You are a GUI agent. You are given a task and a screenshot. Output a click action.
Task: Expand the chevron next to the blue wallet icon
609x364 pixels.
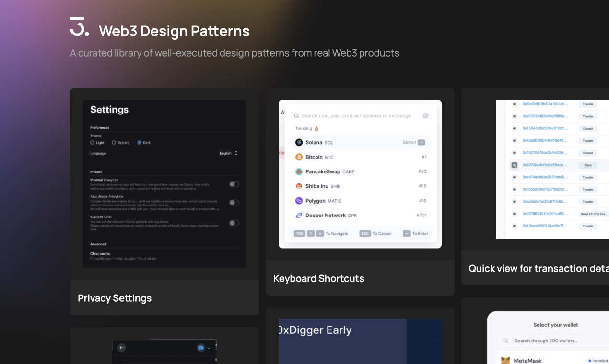[x=209, y=348]
